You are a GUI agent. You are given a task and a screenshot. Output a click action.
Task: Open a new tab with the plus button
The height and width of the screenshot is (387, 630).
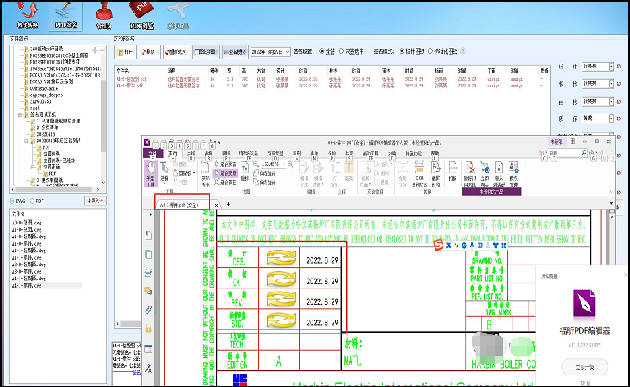(x=228, y=205)
